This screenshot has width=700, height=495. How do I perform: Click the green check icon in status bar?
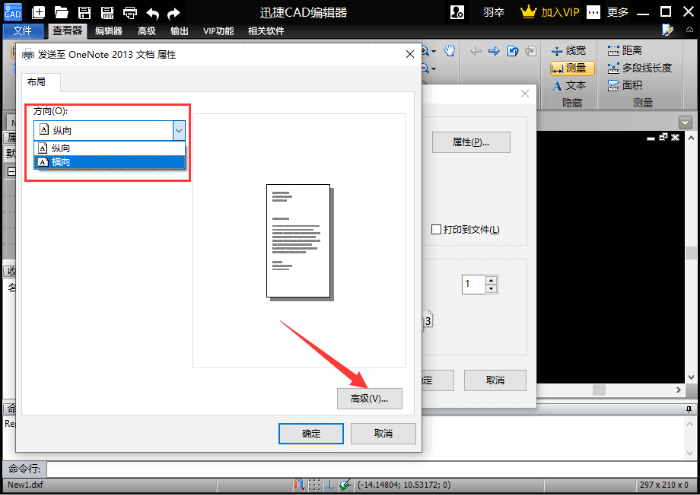[x=344, y=485]
